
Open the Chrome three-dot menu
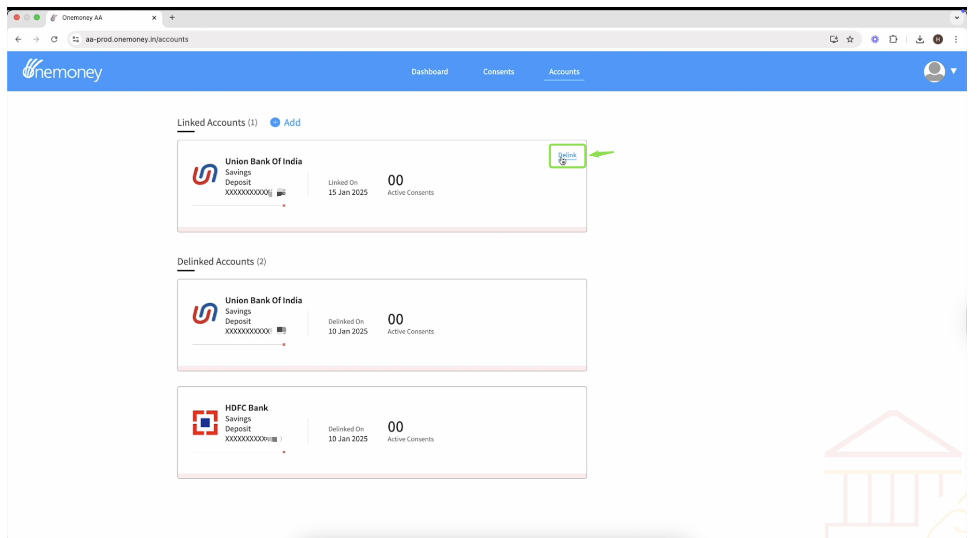tap(956, 39)
